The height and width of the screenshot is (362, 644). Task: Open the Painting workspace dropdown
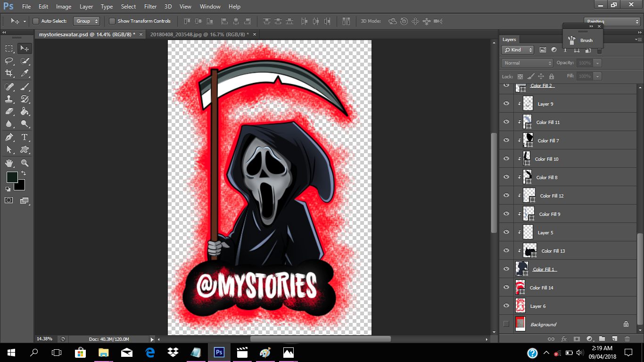(x=612, y=22)
